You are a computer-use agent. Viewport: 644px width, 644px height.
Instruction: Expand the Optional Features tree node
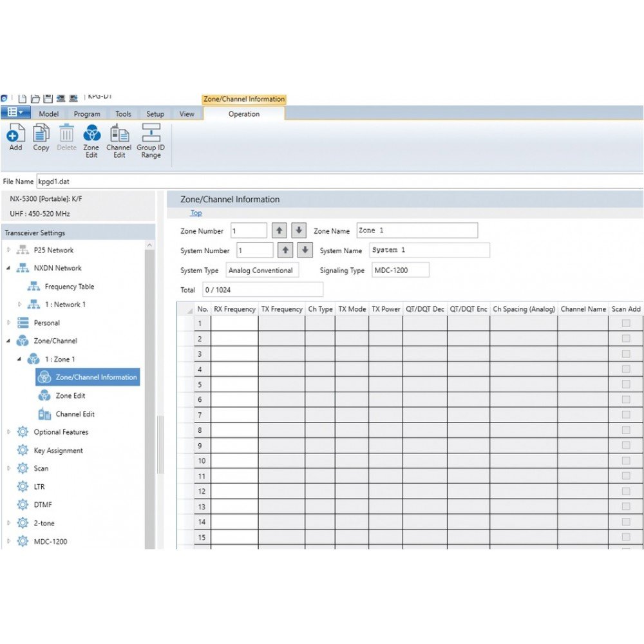9,432
